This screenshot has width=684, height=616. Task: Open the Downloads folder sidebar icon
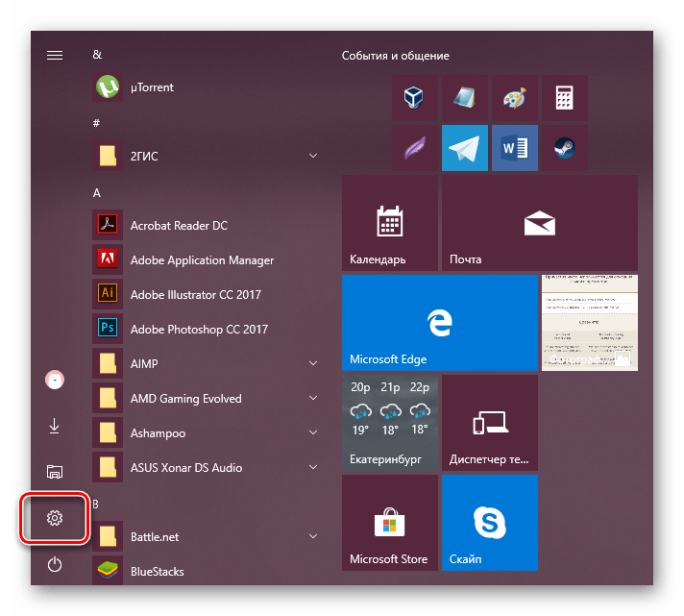[x=55, y=427]
